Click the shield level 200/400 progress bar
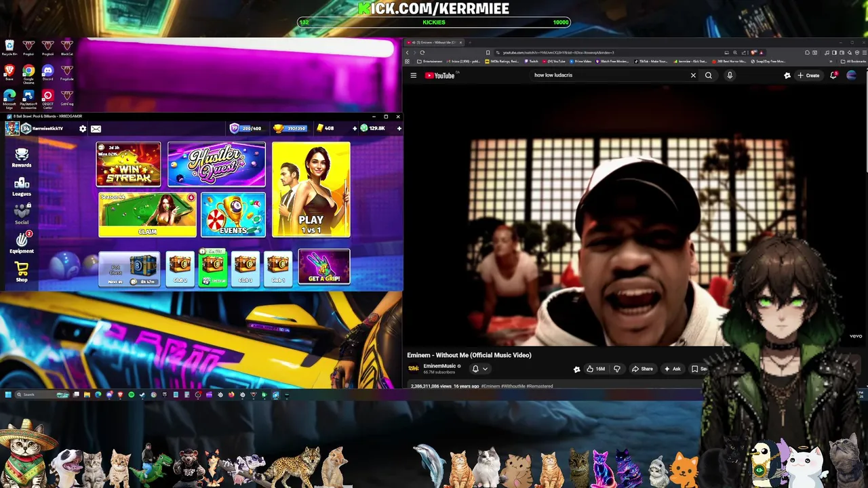 coord(246,128)
